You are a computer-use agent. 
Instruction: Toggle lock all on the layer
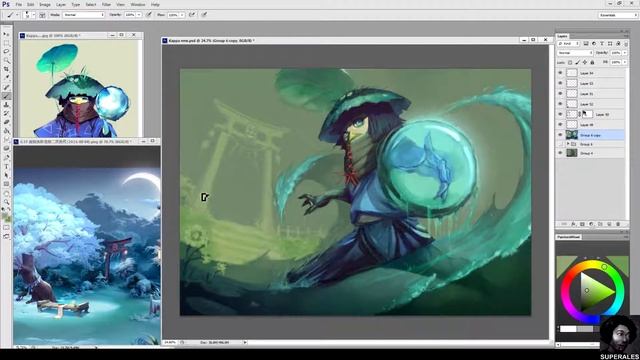(x=592, y=62)
